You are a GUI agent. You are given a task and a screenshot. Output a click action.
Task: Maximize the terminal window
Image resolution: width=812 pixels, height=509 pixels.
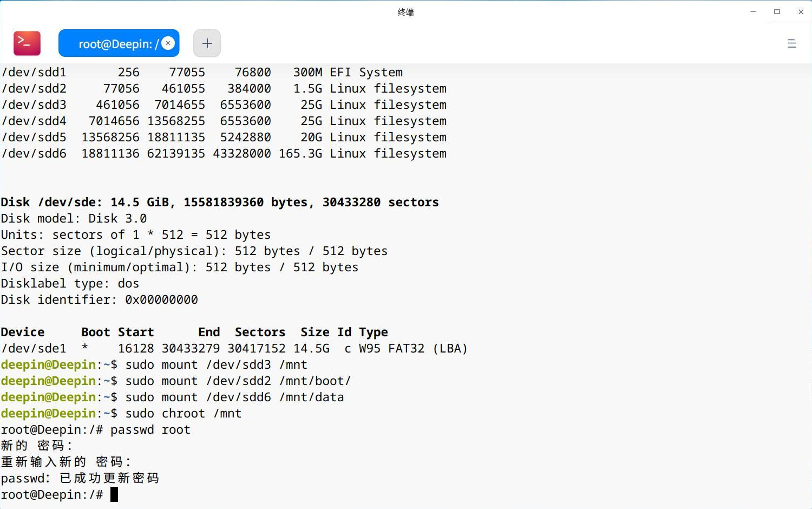pos(777,11)
